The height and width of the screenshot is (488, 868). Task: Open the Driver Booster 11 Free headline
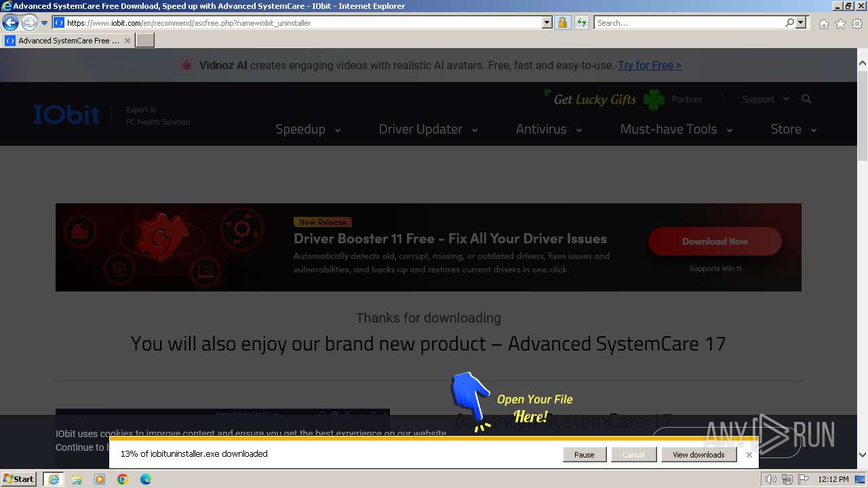click(x=450, y=239)
